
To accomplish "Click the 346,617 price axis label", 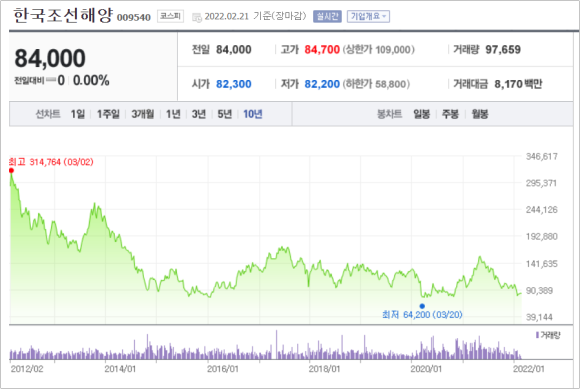I will point(542,156).
